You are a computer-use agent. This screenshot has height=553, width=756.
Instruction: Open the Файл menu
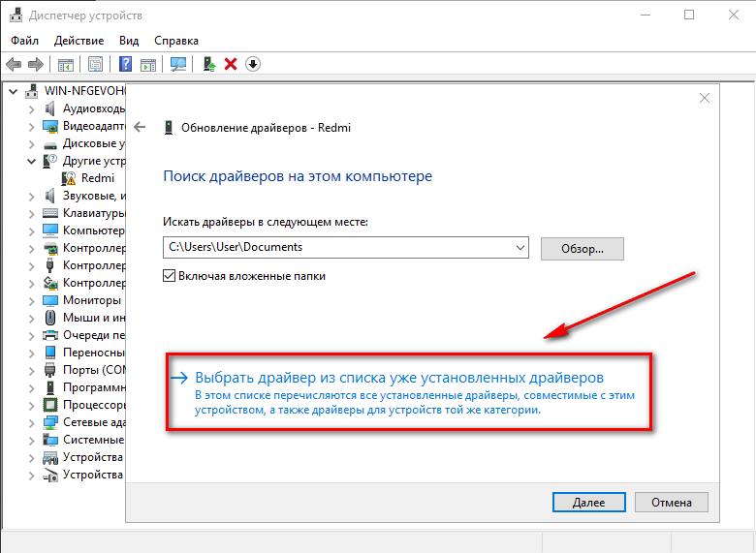[24, 41]
